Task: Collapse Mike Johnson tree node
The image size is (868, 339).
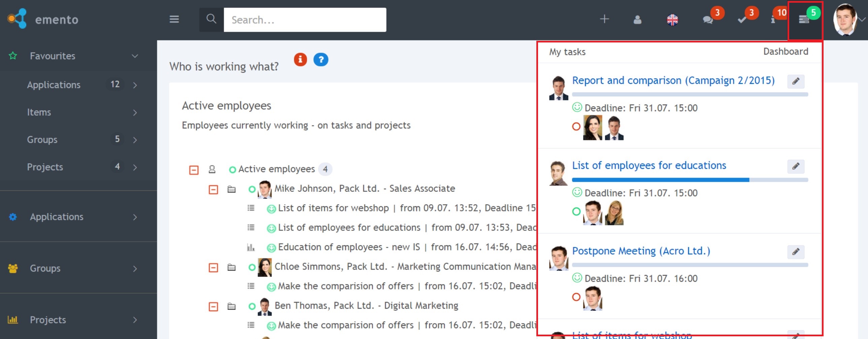Action: click(213, 189)
